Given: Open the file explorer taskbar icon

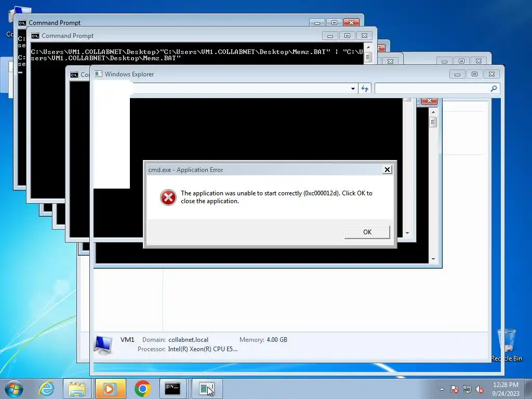Looking at the screenshot, I should click(x=77, y=389).
